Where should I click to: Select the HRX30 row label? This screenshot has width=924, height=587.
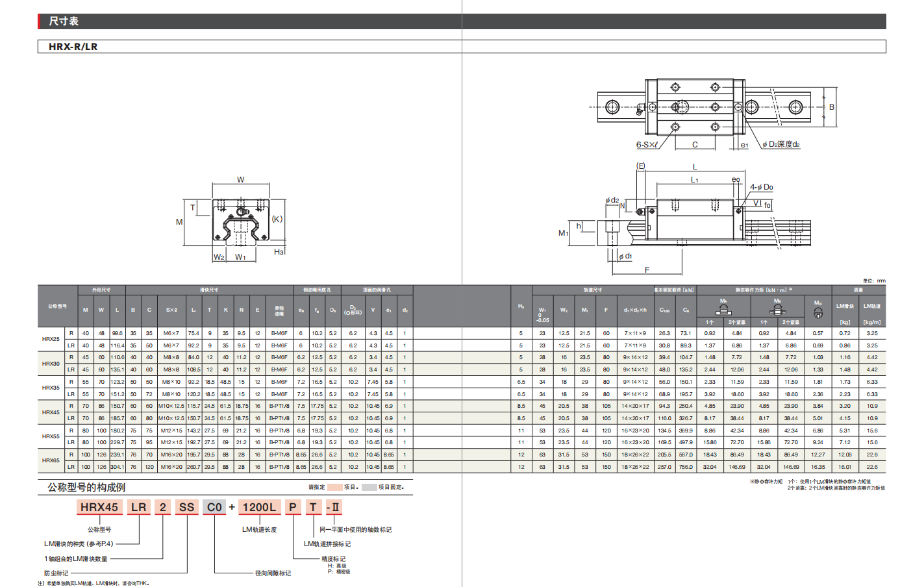pos(51,364)
